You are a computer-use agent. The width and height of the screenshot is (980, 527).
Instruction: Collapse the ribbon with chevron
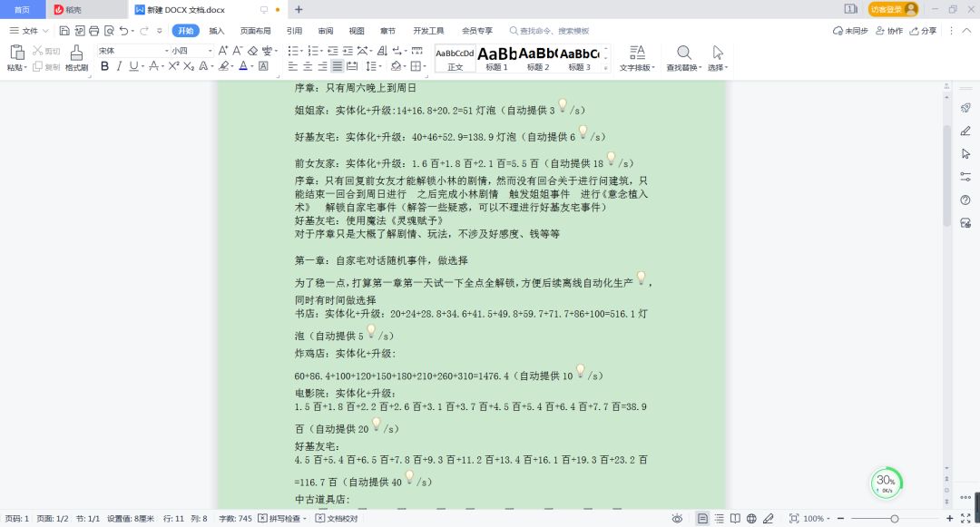[x=966, y=31]
